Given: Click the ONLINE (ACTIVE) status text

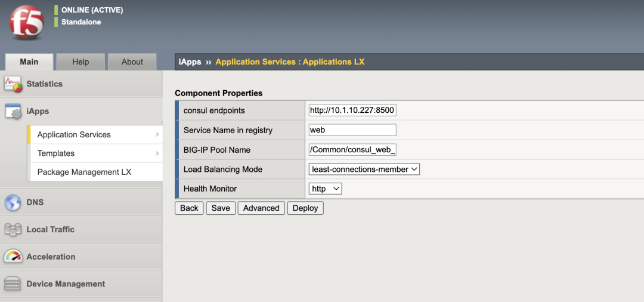Looking at the screenshot, I should (92, 10).
